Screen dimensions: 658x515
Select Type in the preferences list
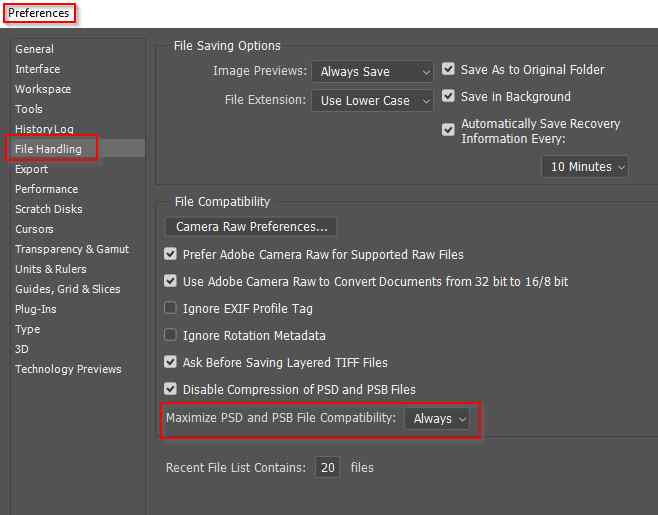[x=28, y=329]
